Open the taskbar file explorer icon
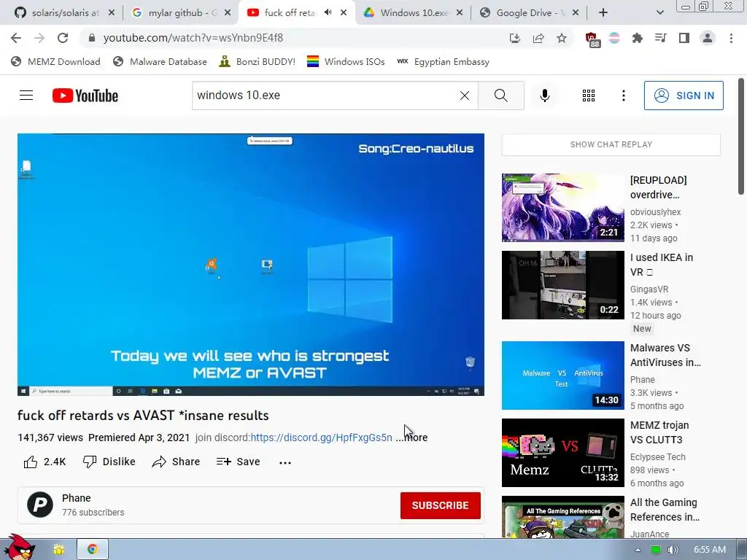 click(x=58, y=550)
